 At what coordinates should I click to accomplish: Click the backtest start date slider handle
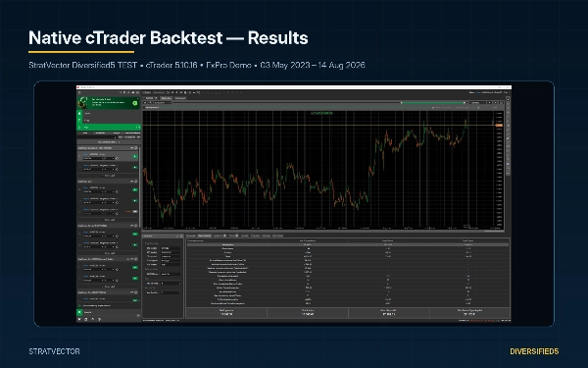[401, 102]
